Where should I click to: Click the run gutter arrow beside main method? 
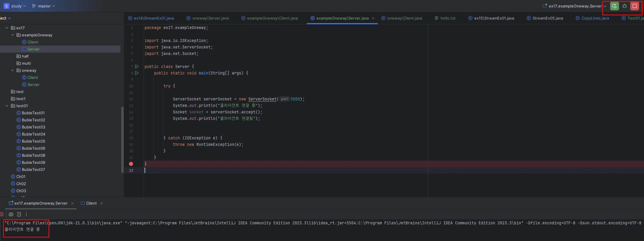[x=137, y=73]
